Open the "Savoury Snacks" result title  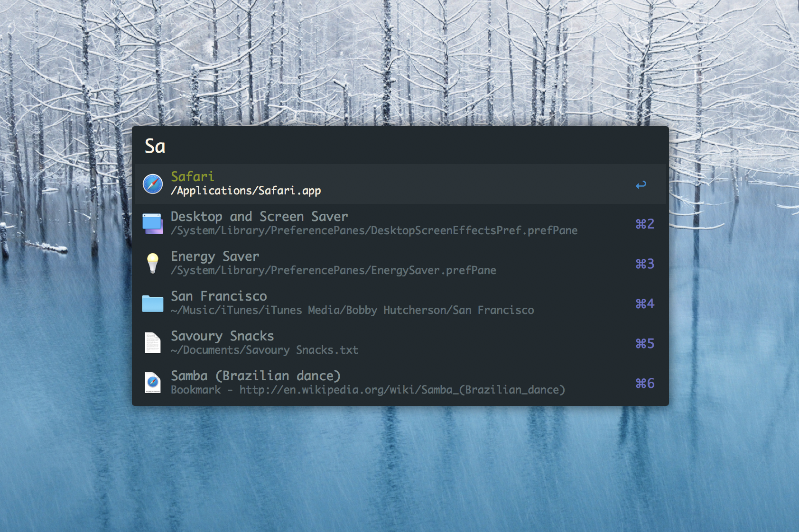tap(222, 336)
